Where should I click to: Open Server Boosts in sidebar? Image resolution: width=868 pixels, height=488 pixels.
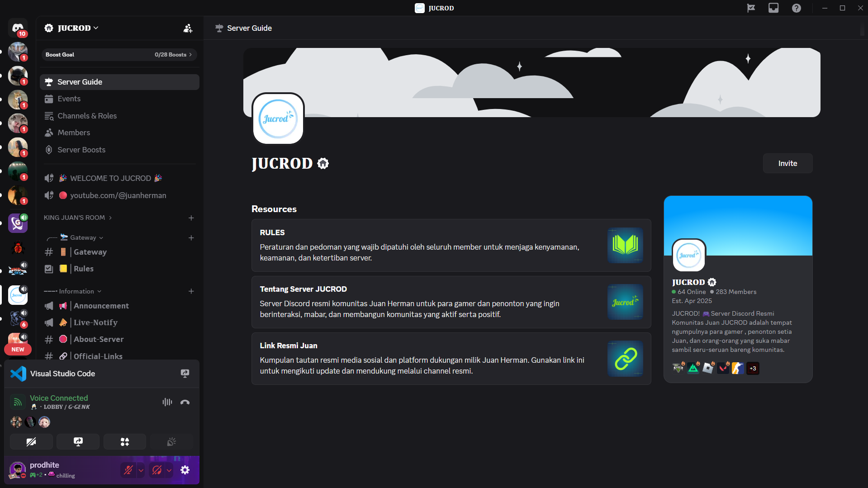(119, 150)
